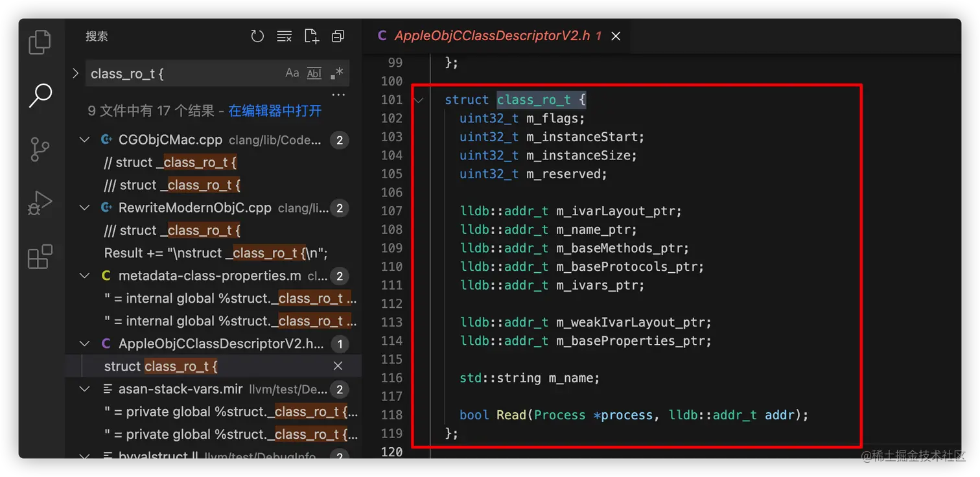Screen dimensions: 980x477
Task: Click line number 119 in the gutter
Action: 391,434
